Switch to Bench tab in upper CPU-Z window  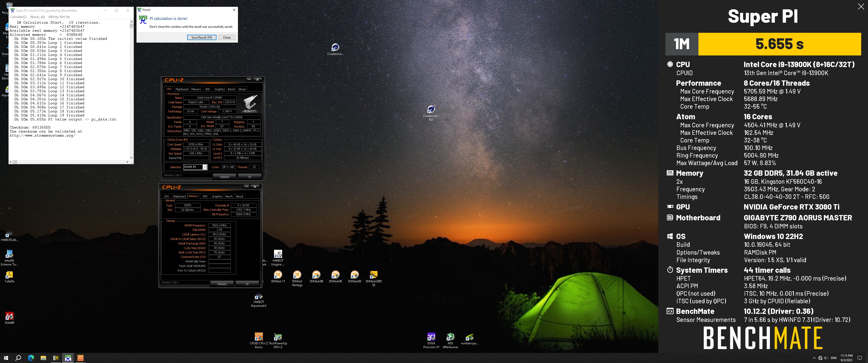coord(231,89)
